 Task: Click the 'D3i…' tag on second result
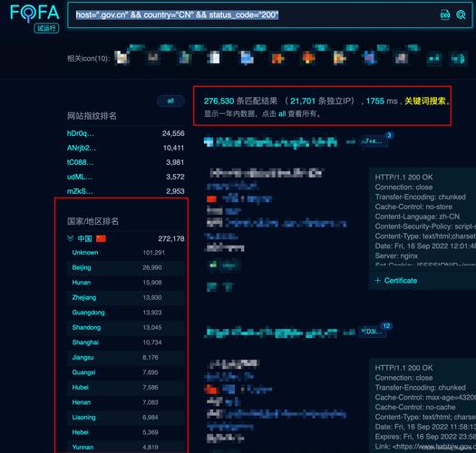point(373,332)
